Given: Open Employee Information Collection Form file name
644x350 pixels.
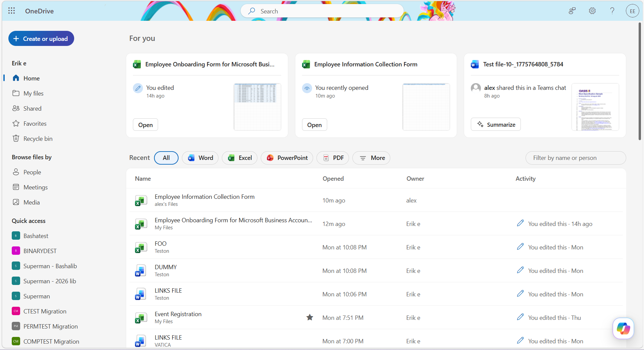Looking at the screenshot, I should 204,197.
